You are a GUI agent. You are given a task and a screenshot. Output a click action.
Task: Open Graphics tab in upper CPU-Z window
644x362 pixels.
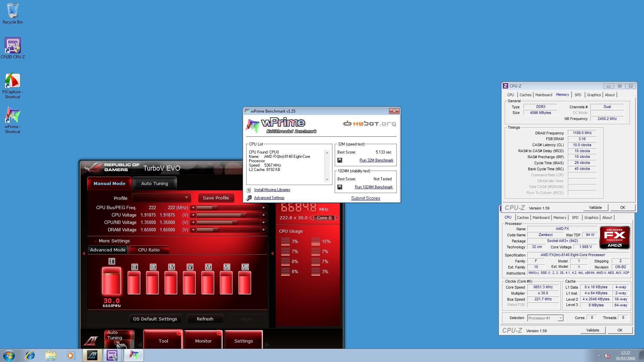click(594, 95)
